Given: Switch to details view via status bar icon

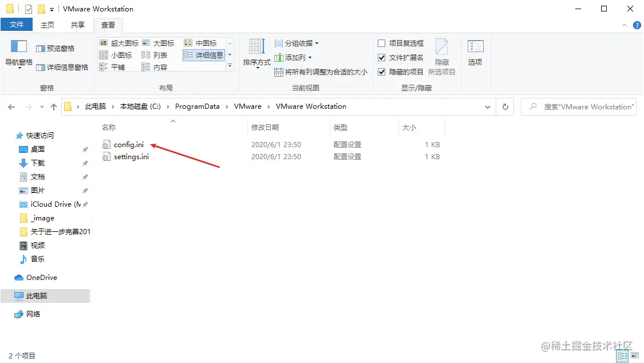Looking at the screenshot, I should click(623, 356).
